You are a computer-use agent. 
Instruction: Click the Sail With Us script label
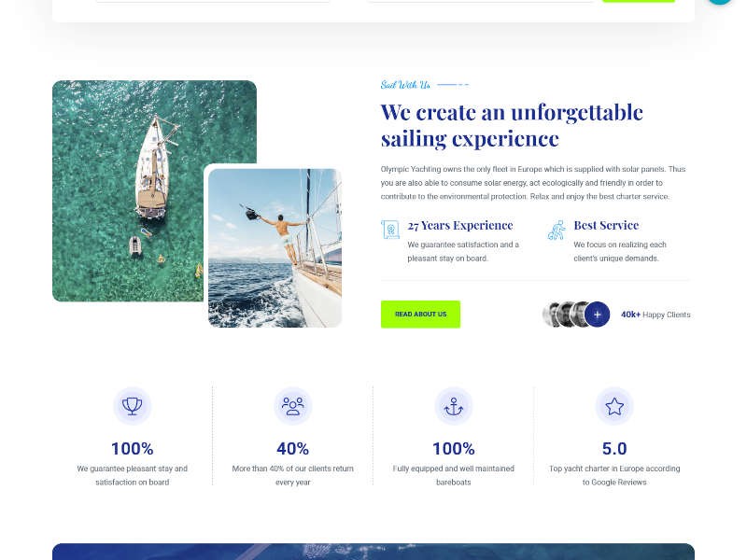point(405,85)
